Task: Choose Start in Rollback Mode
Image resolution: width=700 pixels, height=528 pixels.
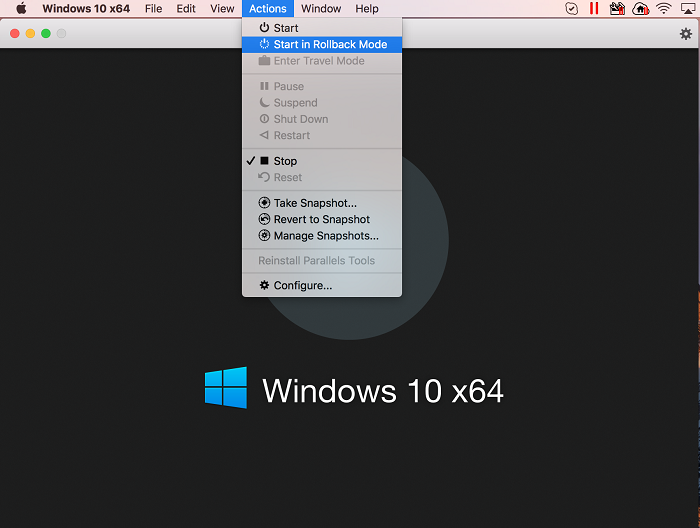Action: click(329, 44)
